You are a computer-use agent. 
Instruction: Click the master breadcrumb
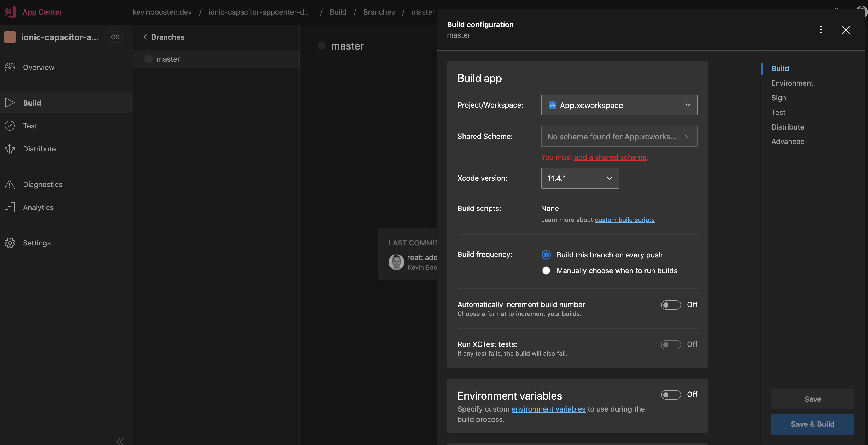423,12
